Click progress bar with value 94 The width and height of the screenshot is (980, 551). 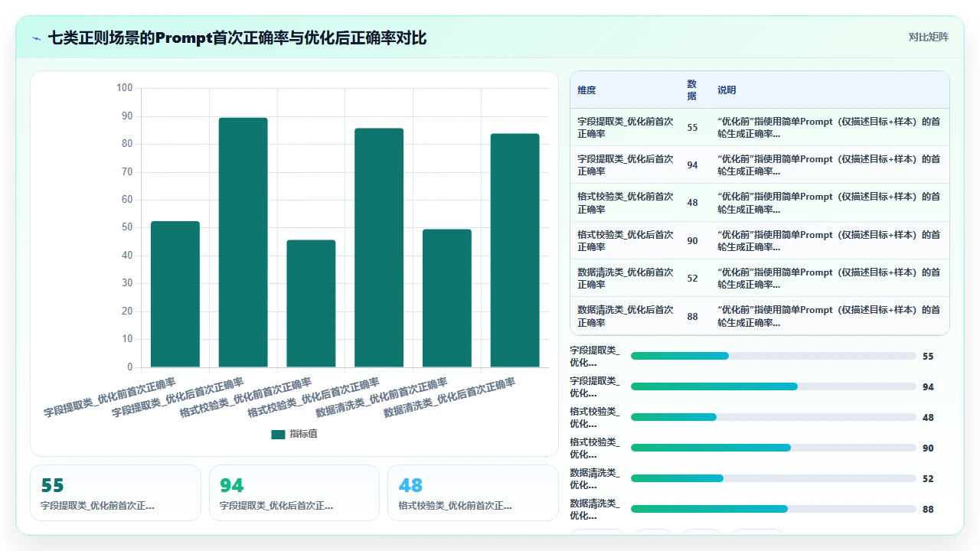(773, 386)
